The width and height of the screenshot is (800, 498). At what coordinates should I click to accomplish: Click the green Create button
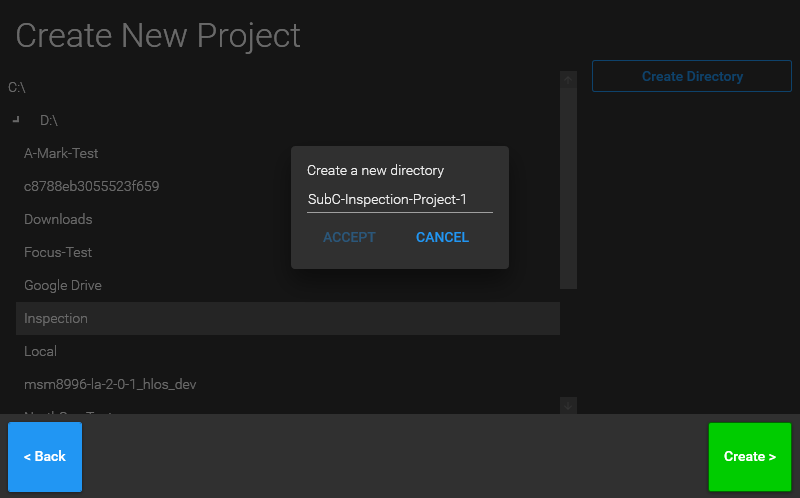[x=749, y=456]
